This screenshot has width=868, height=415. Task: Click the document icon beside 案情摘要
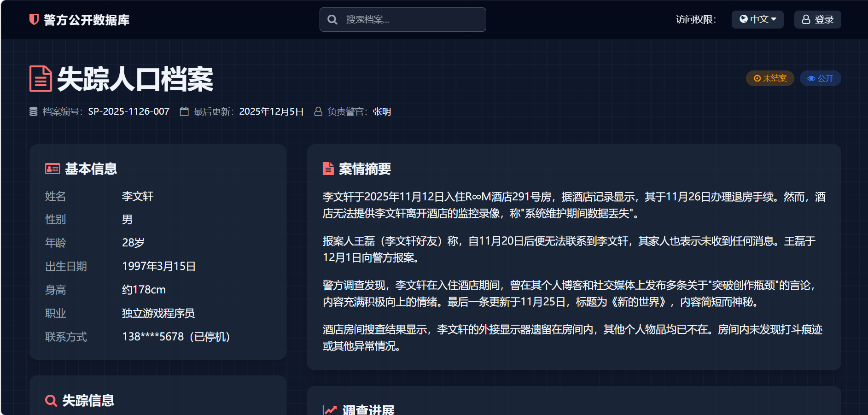[328, 169]
